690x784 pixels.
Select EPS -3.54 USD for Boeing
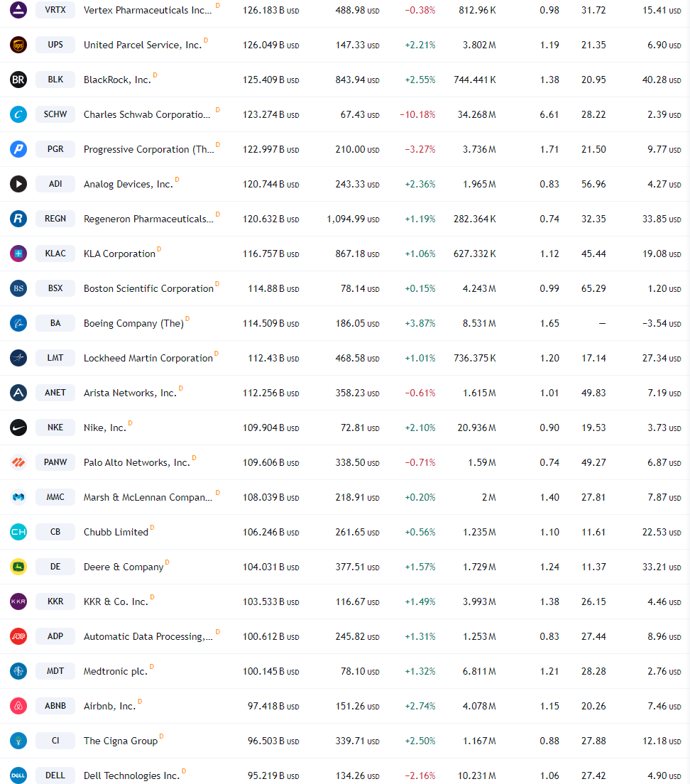662,324
